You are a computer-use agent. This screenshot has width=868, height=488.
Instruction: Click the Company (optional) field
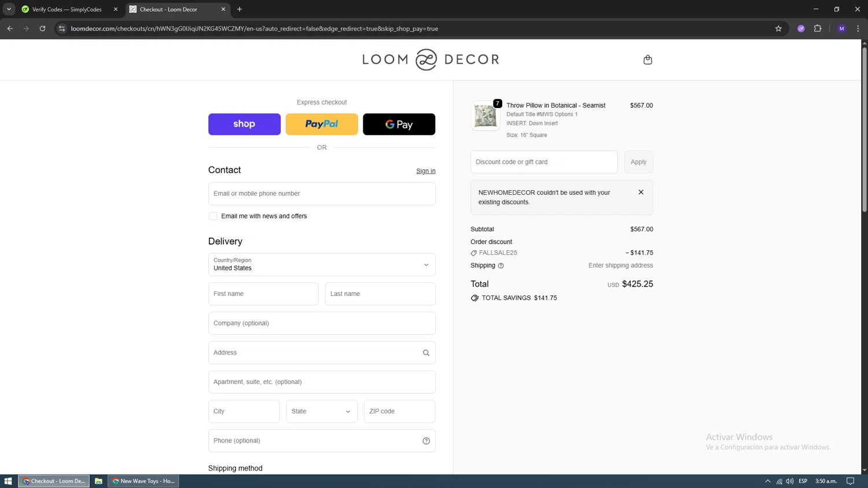coord(322,323)
